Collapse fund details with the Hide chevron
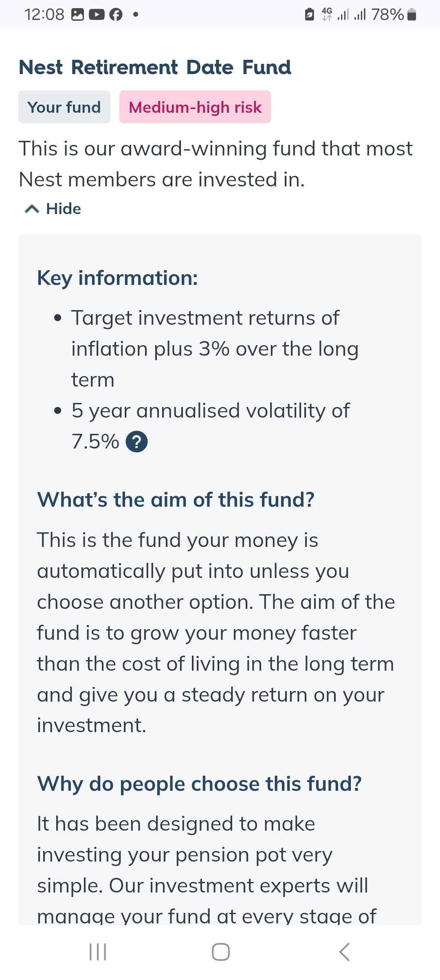 click(x=32, y=209)
